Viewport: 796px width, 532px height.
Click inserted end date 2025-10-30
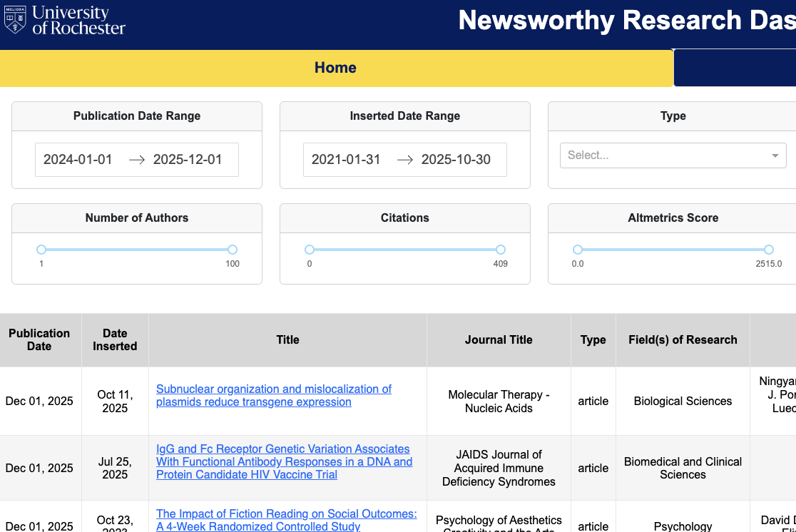pos(456,160)
